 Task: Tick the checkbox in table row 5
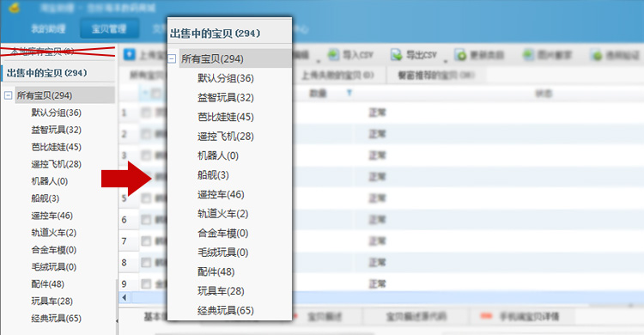coord(146,198)
